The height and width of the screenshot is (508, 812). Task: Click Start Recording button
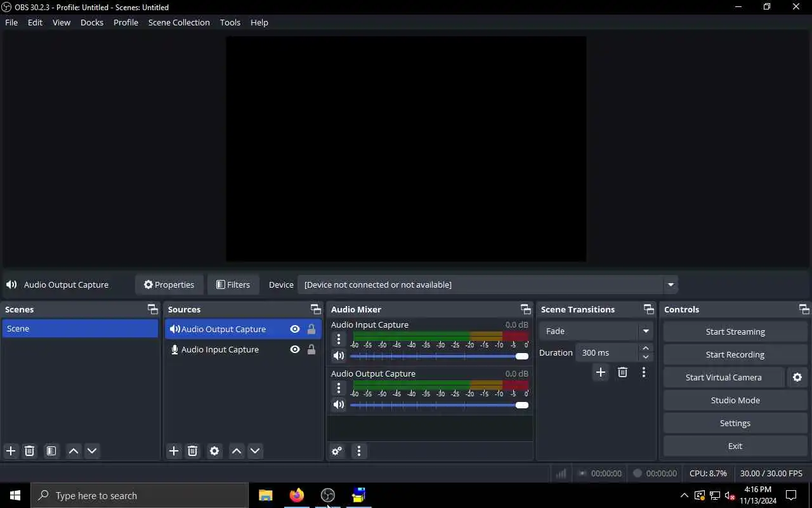click(x=735, y=354)
